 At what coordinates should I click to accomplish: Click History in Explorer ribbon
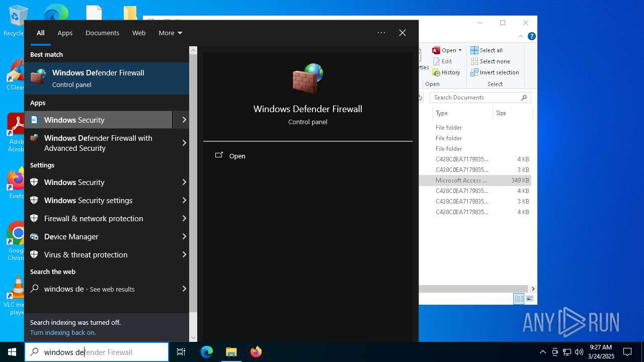click(x=446, y=72)
